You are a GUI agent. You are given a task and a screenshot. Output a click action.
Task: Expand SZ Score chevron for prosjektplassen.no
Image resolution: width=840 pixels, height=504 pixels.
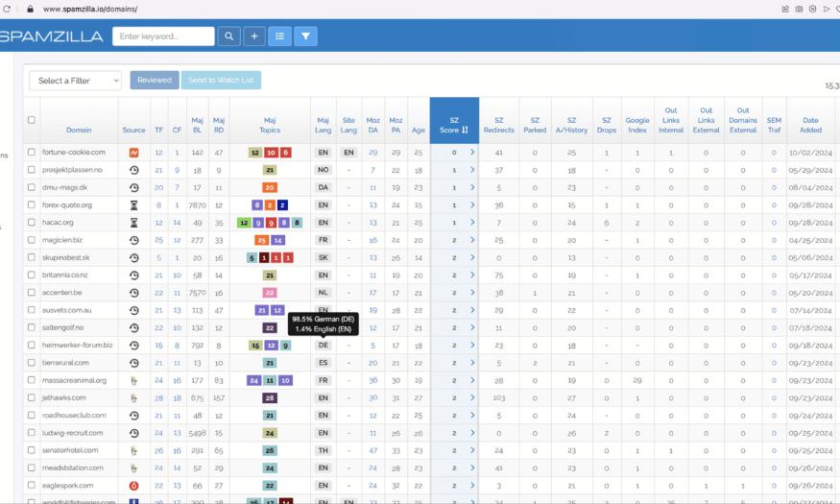tap(472, 170)
